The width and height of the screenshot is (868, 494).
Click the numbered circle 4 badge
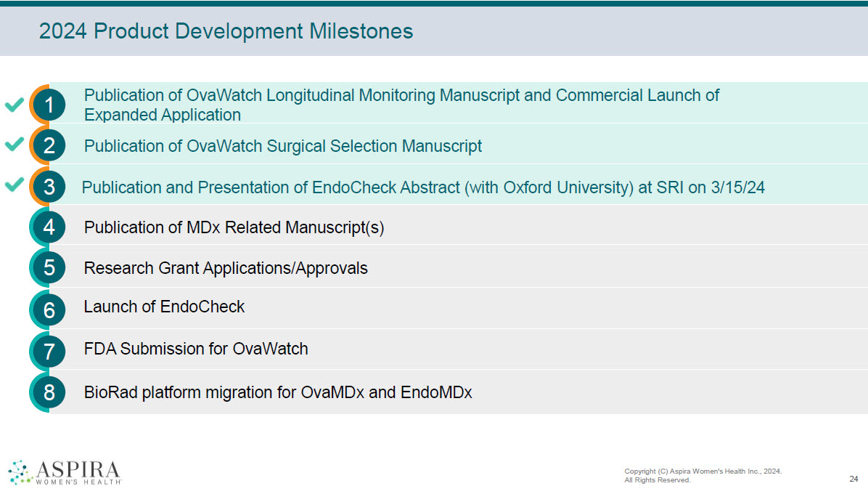[48, 227]
